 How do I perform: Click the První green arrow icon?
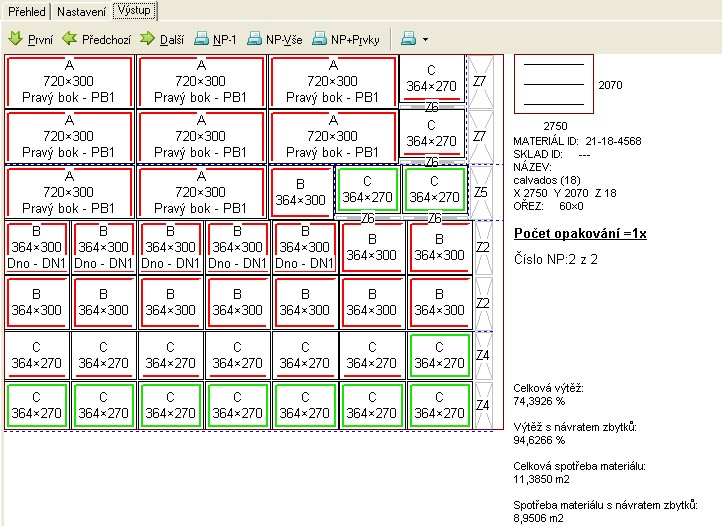click(x=15, y=39)
